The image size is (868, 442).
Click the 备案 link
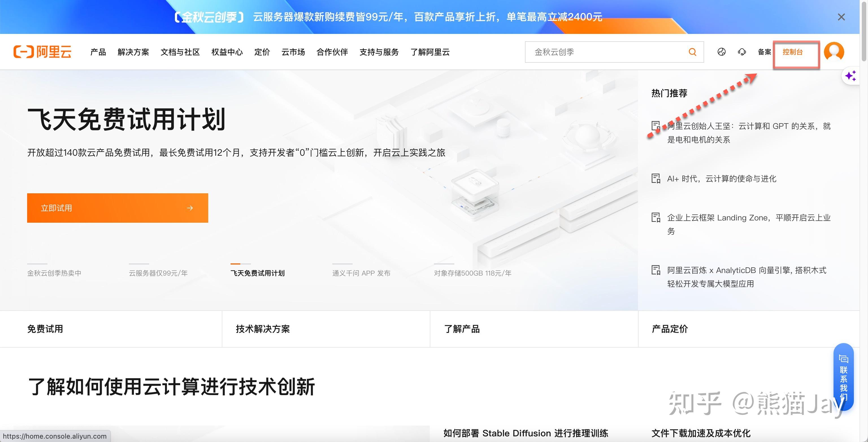(x=765, y=52)
